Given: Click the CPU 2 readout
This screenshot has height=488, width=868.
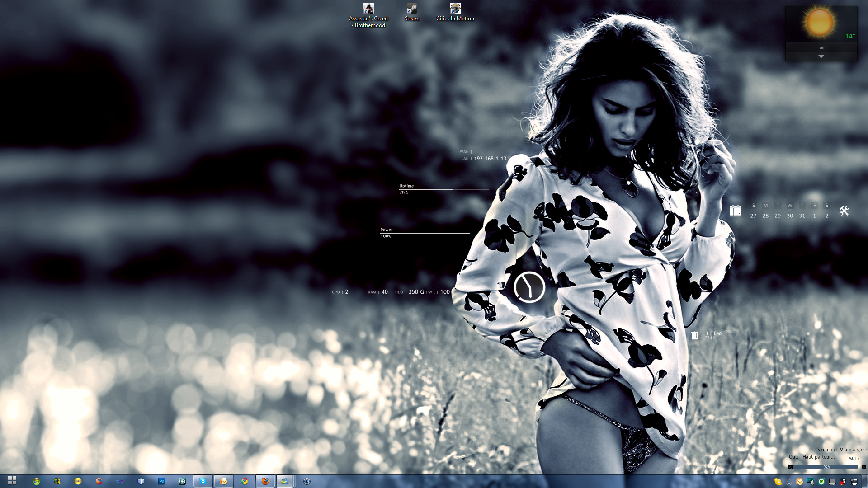Looking at the screenshot, I should coord(340,292).
